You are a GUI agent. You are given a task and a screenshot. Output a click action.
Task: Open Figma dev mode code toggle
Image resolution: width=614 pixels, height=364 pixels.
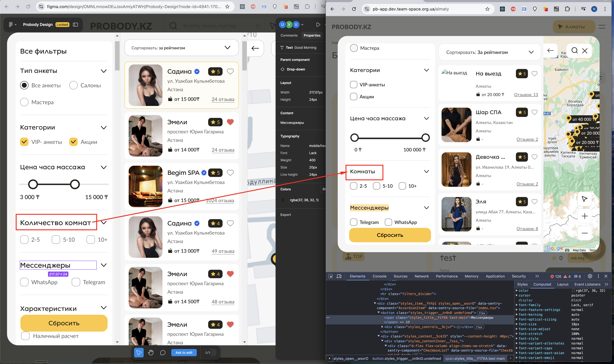click(x=208, y=352)
